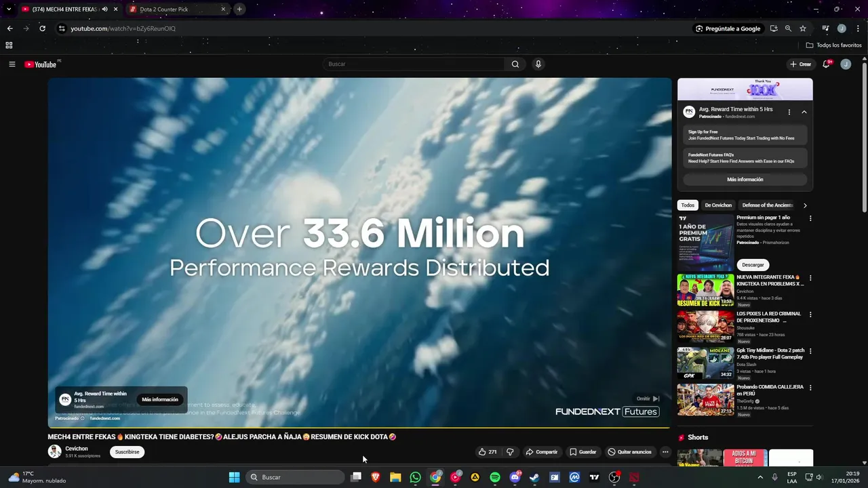Focus the YouTube Buscar search field
868x488 pixels.
tap(414, 64)
